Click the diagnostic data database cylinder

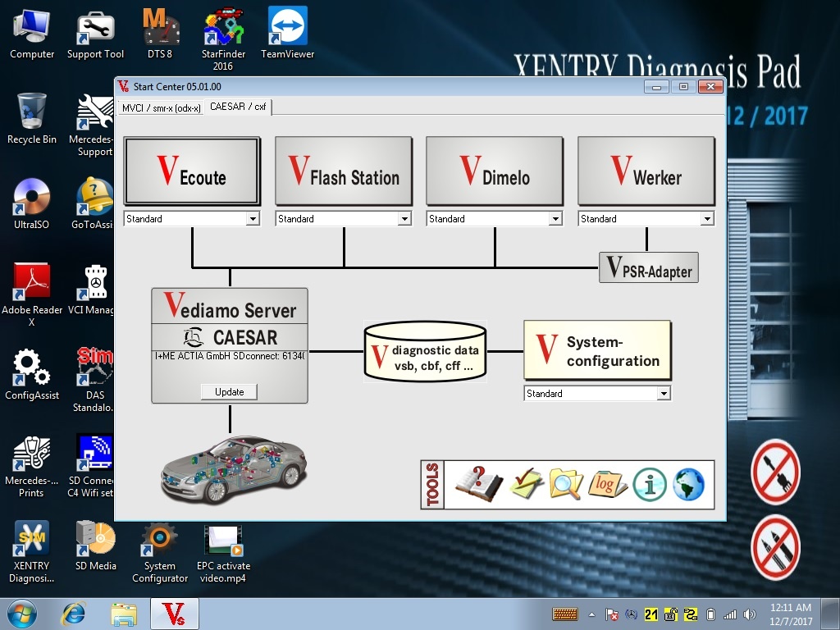click(x=423, y=352)
